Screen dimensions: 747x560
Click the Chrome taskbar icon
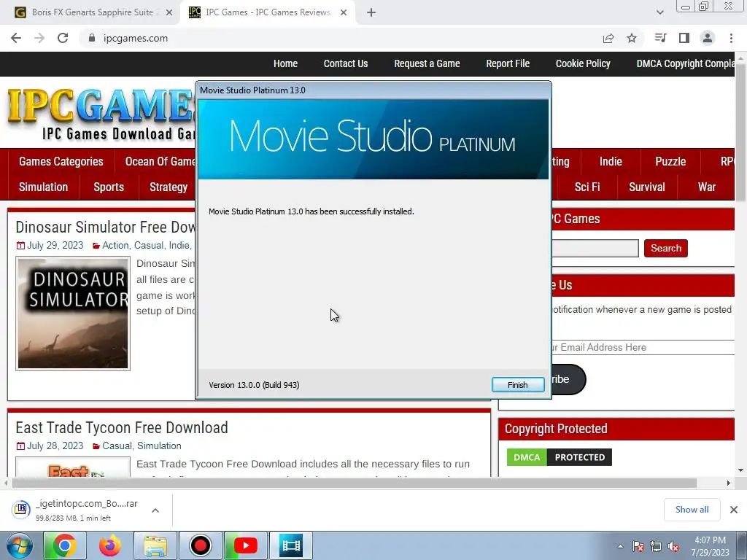coord(64,545)
